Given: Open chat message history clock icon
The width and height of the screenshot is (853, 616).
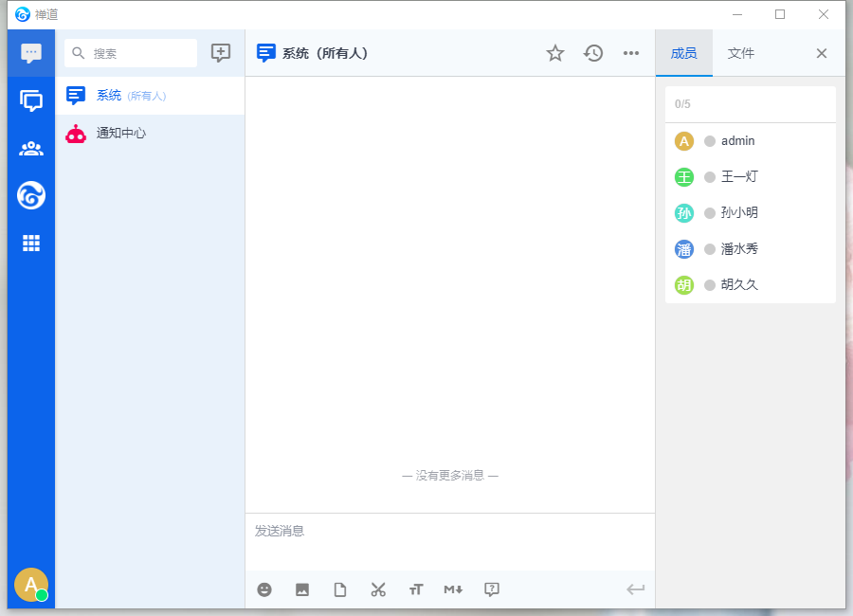Looking at the screenshot, I should 593,53.
